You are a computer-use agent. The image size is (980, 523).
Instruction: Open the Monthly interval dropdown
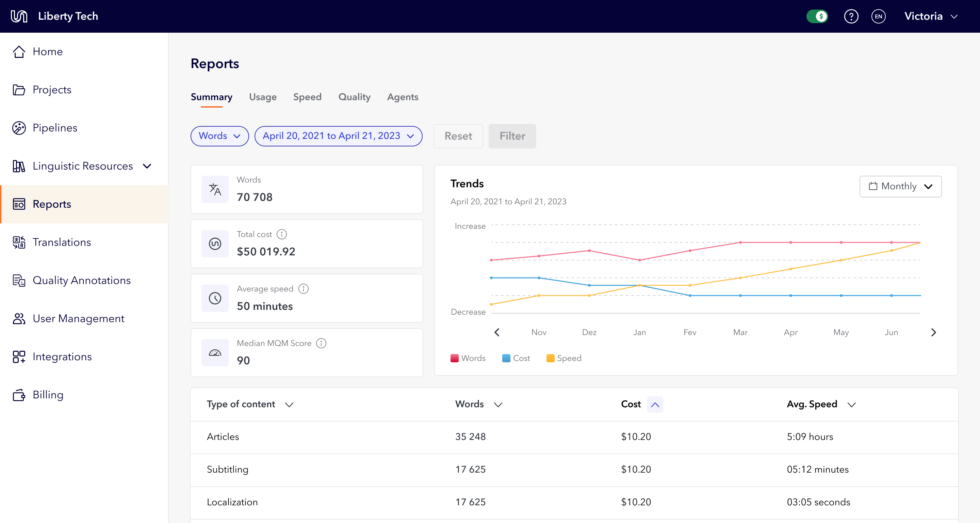click(900, 186)
